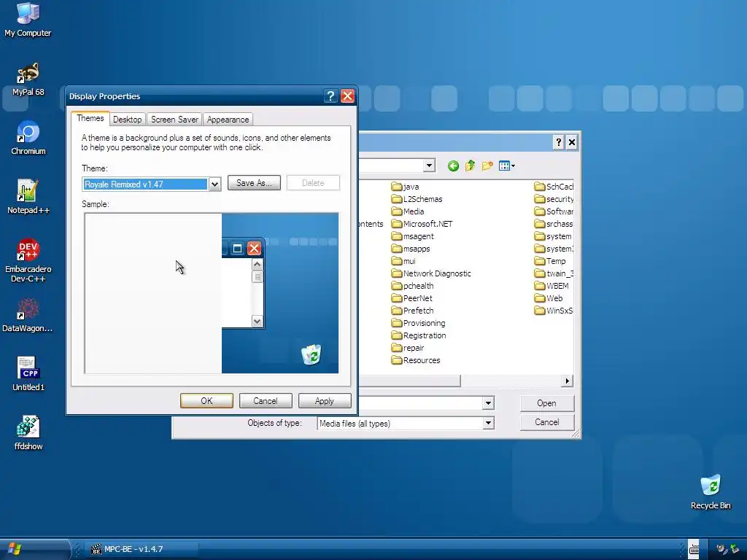
Task: Launch Notepad++ shortcut icon
Action: click(x=28, y=197)
